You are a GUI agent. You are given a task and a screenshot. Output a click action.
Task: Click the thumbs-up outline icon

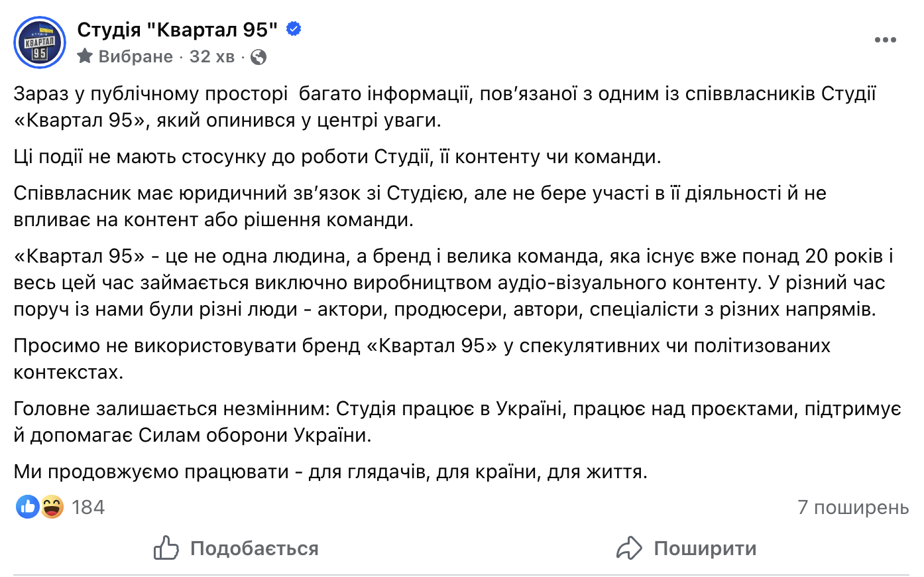click(x=166, y=548)
